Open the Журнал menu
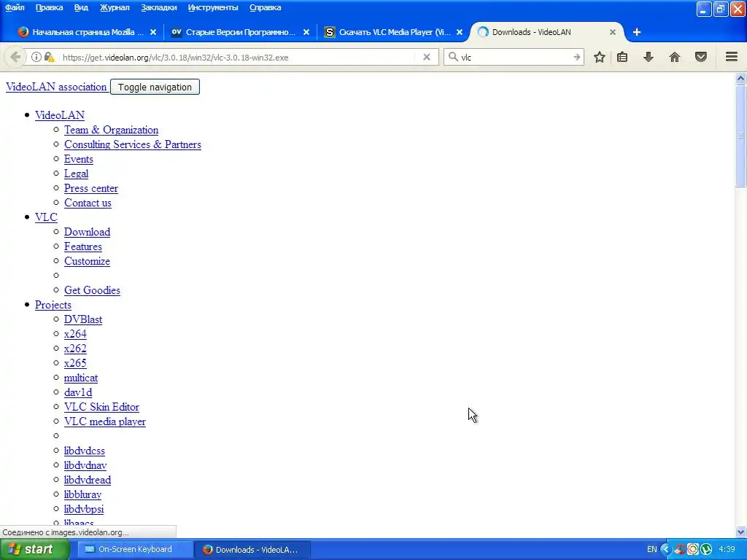The width and height of the screenshot is (747, 560). 115,7
